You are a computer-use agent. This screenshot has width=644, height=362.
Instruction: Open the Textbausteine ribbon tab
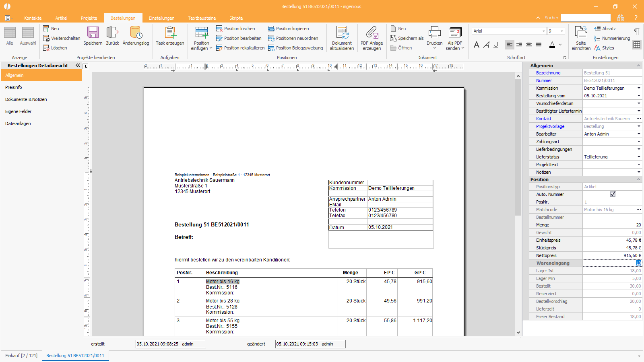[x=202, y=18]
